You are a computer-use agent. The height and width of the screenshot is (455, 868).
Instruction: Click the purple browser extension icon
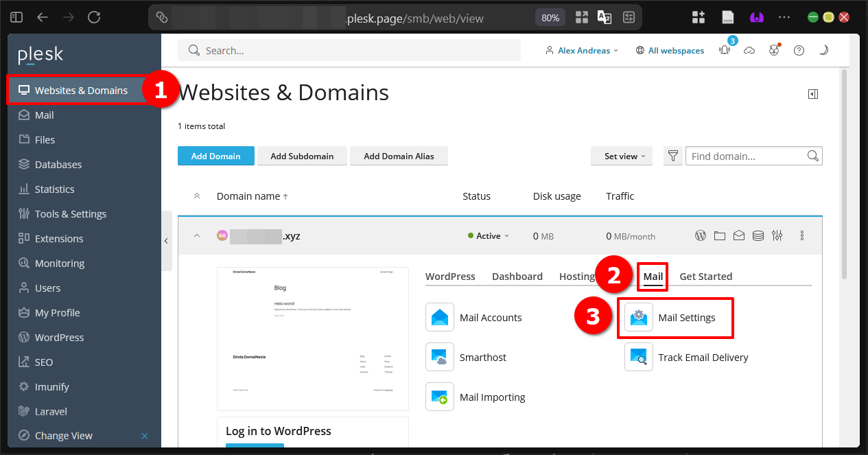coord(757,17)
